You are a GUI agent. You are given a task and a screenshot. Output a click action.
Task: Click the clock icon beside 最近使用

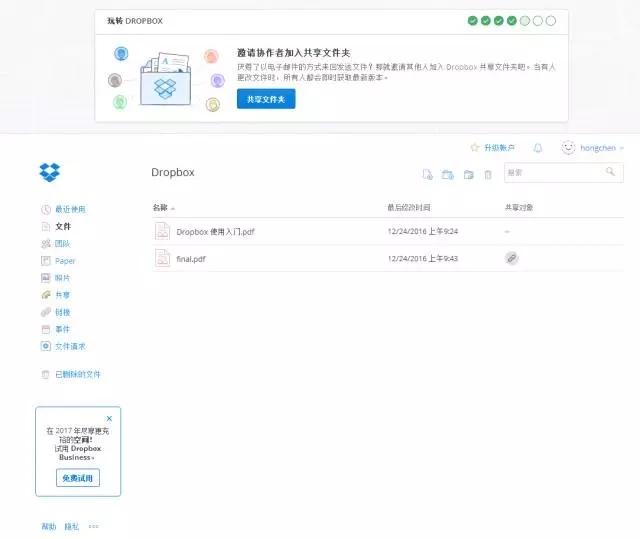coord(46,209)
